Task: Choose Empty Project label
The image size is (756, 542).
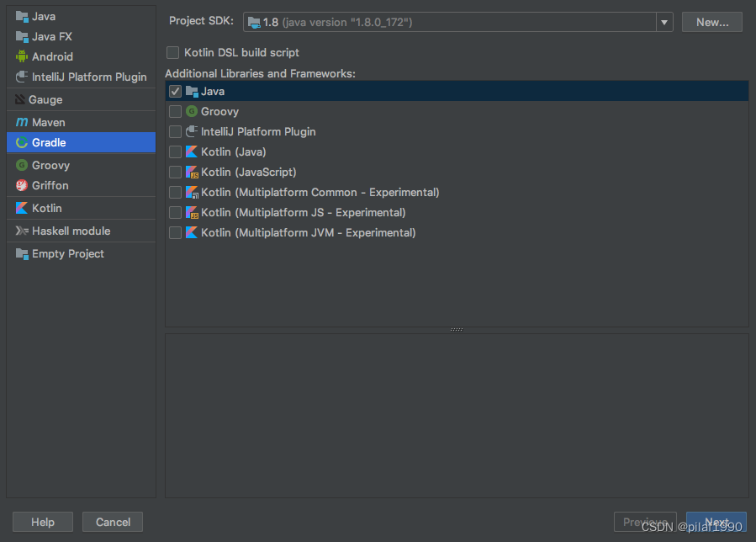Action: coord(68,254)
